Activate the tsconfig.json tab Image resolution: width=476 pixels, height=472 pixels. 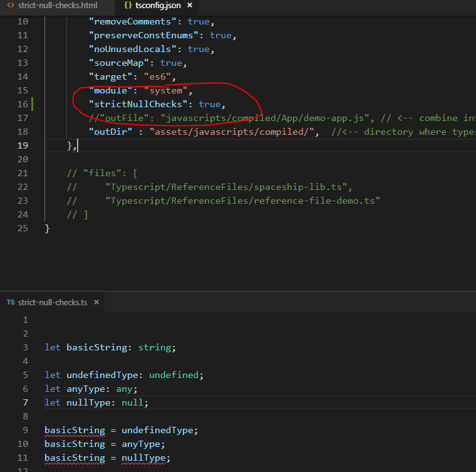click(157, 6)
